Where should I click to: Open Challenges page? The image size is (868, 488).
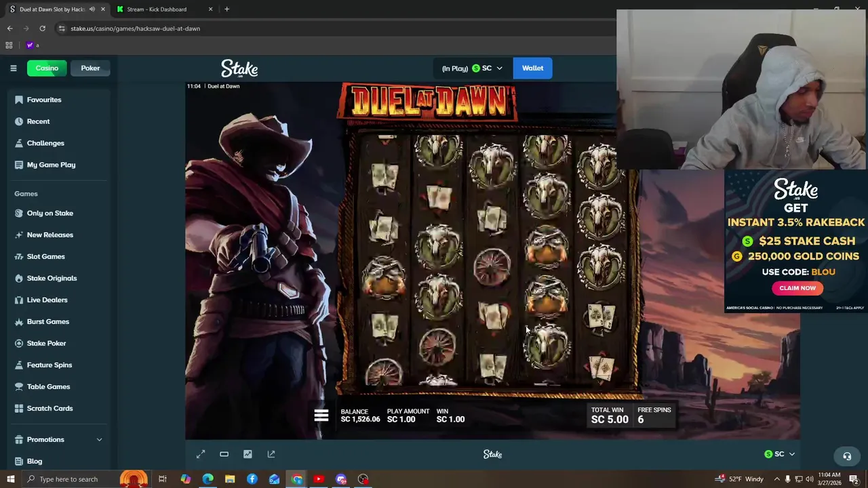click(58, 143)
